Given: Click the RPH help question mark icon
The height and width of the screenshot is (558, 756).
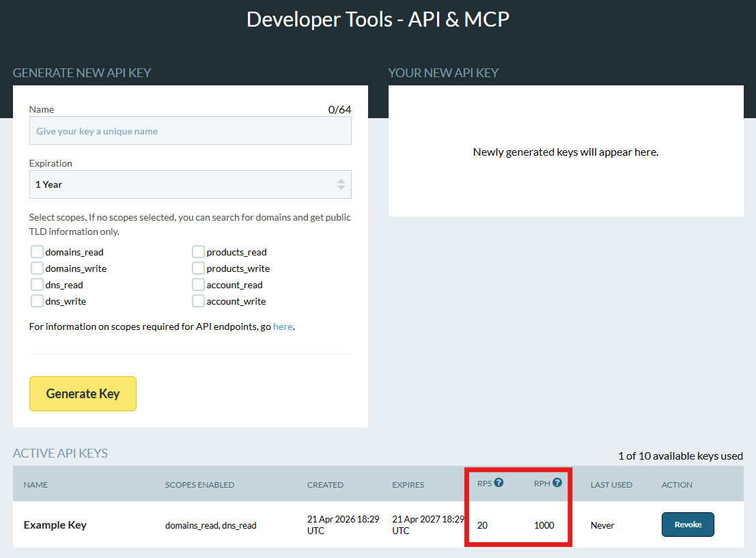Looking at the screenshot, I should pyautogui.click(x=557, y=482).
